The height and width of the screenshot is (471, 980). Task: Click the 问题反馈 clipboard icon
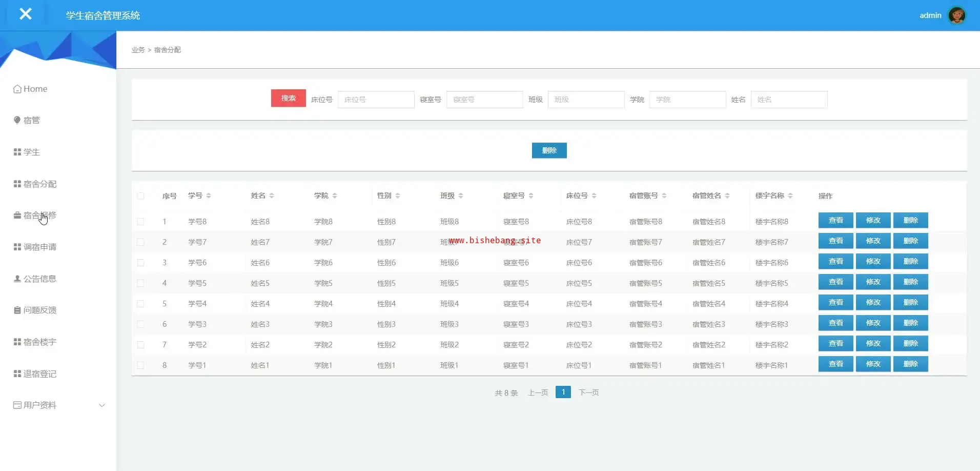point(17,310)
